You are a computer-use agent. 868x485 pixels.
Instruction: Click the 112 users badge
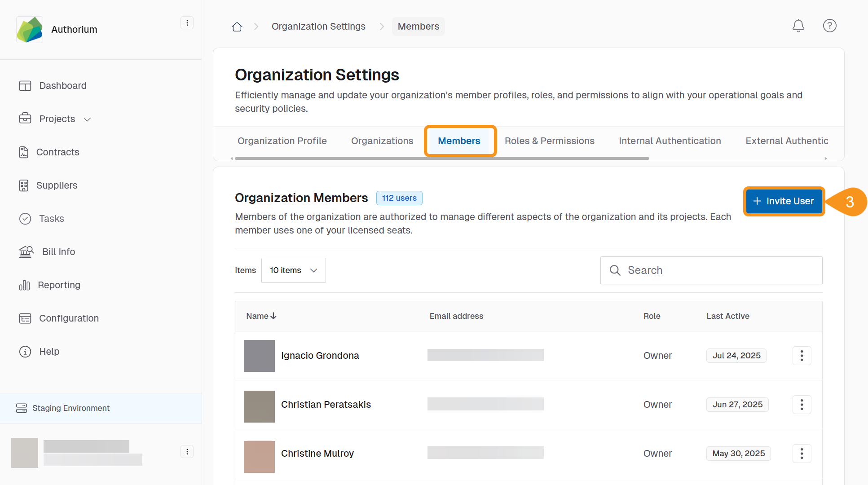[399, 198]
